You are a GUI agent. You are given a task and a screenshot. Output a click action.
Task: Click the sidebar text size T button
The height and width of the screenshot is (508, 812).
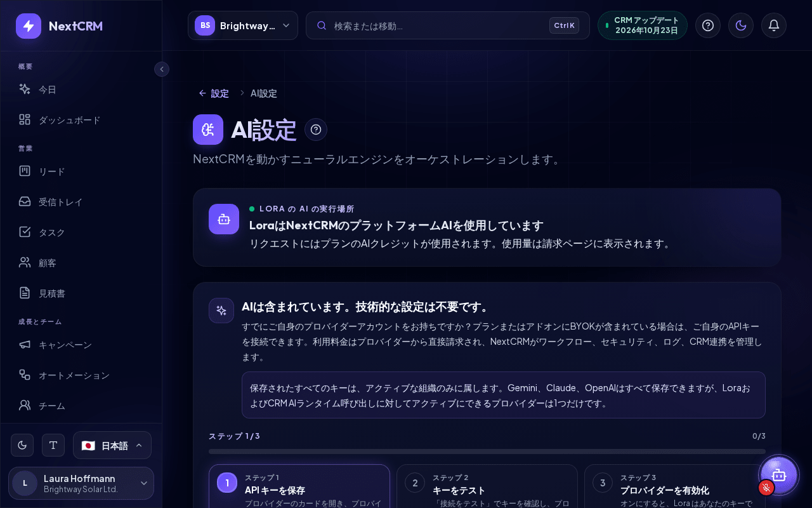pos(53,445)
